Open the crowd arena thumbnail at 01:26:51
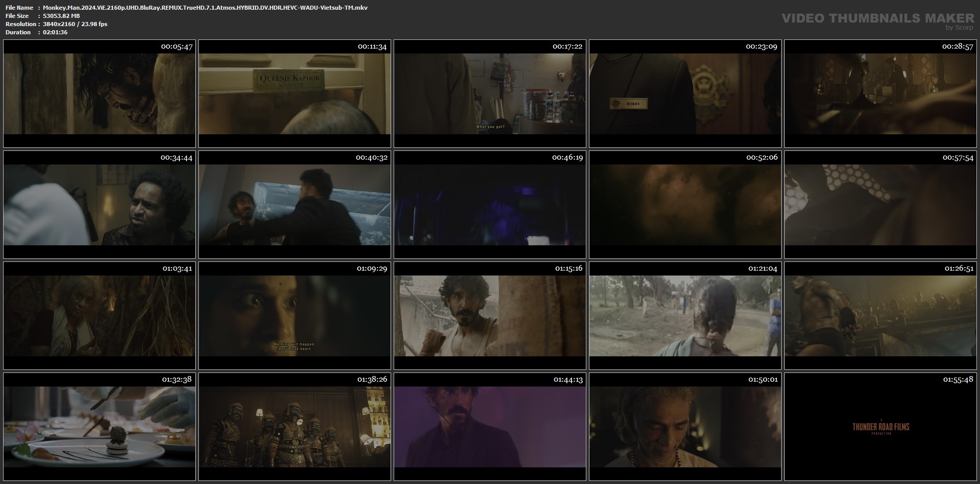 [880, 316]
